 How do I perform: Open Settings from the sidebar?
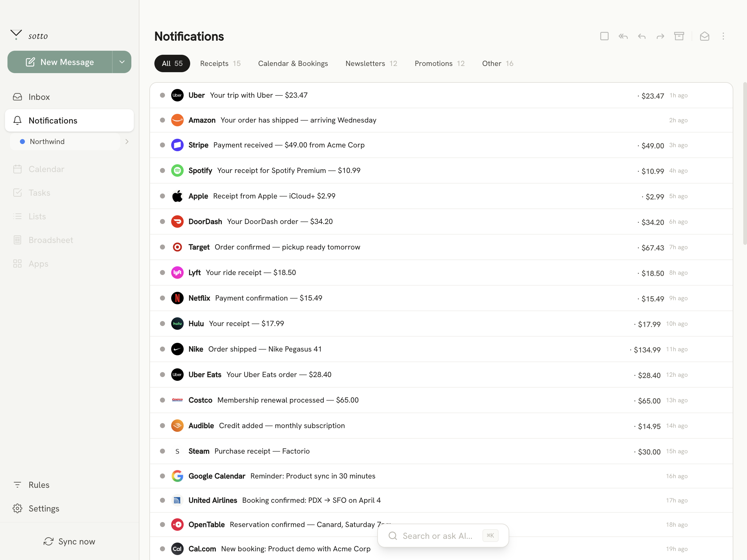[x=44, y=508]
